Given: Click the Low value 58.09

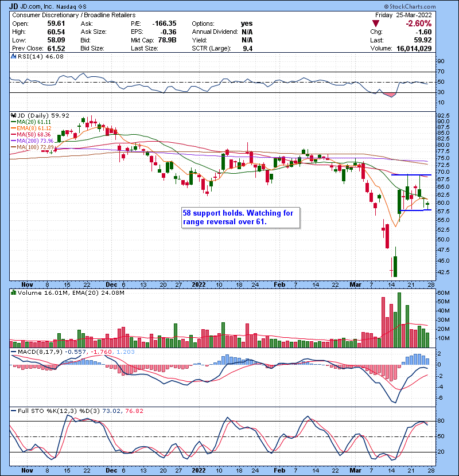Looking at the screenshot, I should coord(56,40).
